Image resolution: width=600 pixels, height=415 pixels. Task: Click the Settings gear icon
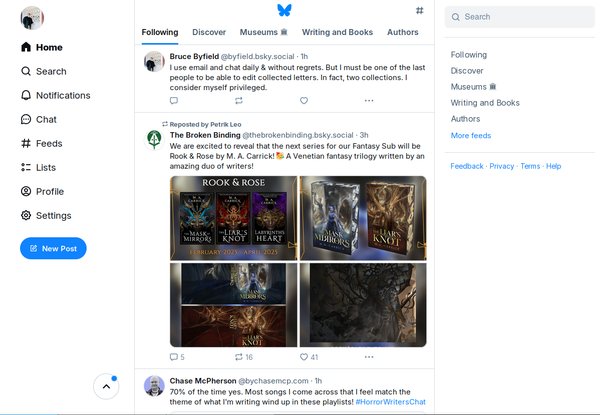pos(26,215)
